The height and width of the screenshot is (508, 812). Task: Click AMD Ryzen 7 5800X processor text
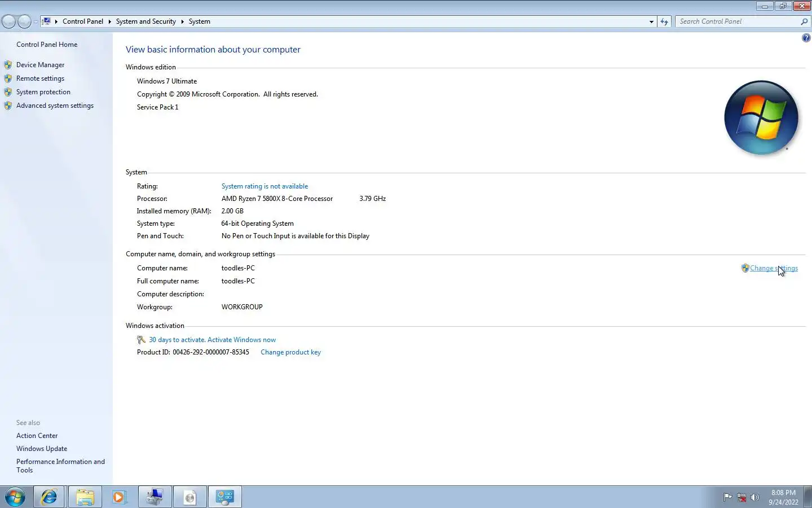(277, 199)
